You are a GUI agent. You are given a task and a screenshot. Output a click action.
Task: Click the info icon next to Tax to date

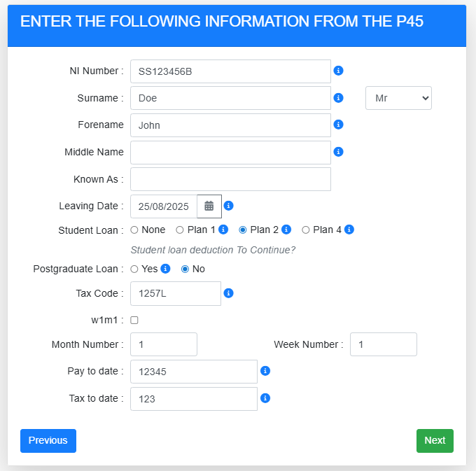click(265, 398)
